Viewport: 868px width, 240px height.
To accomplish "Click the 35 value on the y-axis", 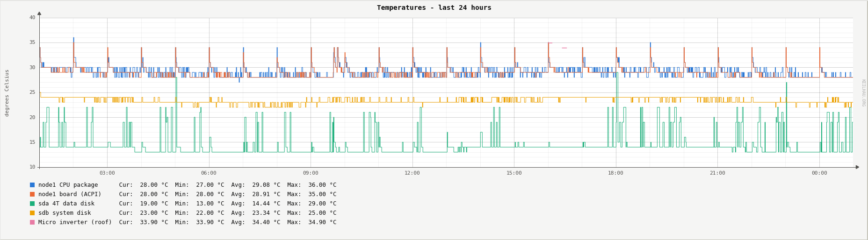I will 32,42.
